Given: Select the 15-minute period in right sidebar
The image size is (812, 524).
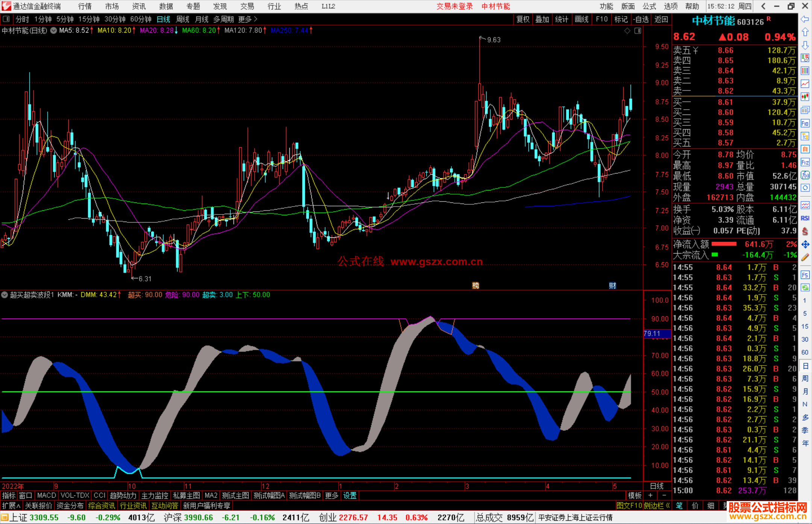Looking at the screenshot, I should 805,326.
